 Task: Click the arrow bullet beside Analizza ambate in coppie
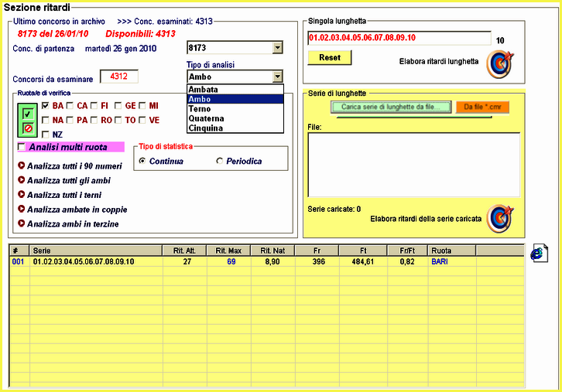tap(22, 209)
